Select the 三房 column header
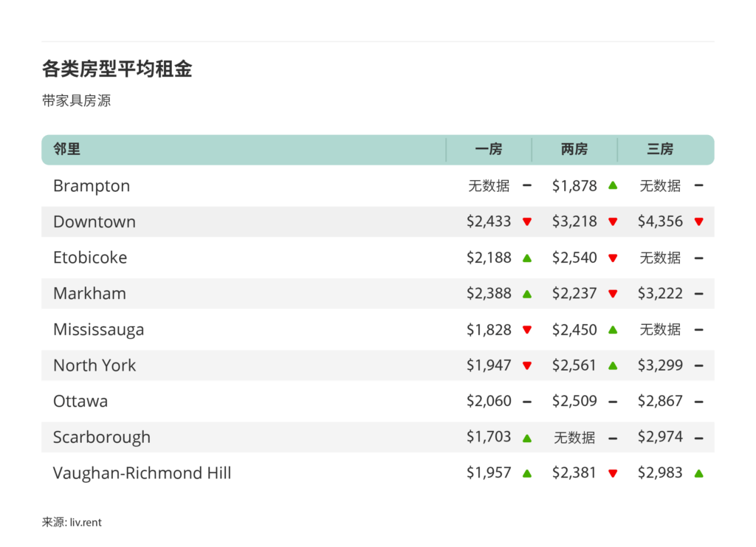 [660, 150]
